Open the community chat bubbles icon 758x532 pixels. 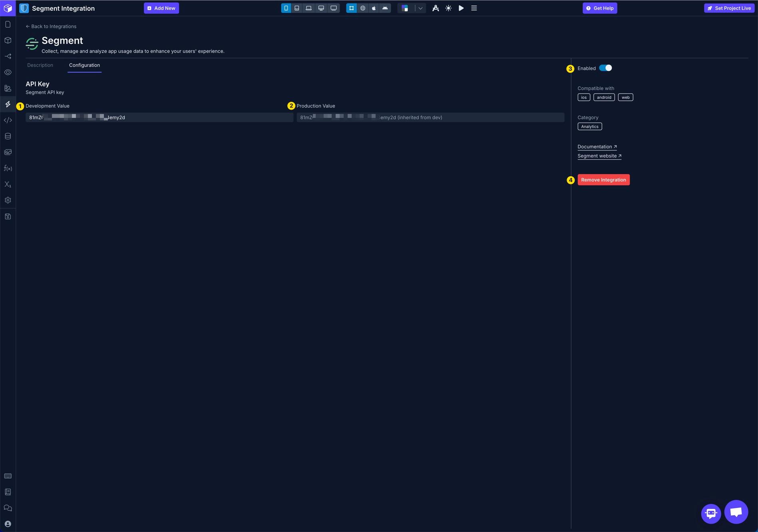pyautogui.click(x=8, y=508)
